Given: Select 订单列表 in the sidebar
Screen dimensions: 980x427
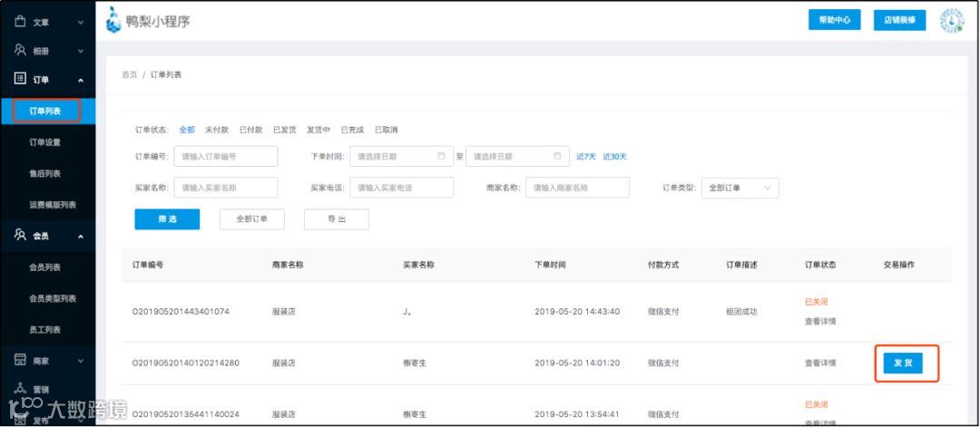Looking at the screenshot, I should pyautogui.click(x=45, y=112).
